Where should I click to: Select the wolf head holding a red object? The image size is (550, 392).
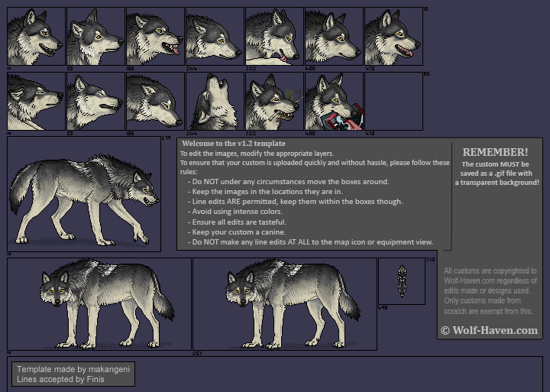(334, 102)
